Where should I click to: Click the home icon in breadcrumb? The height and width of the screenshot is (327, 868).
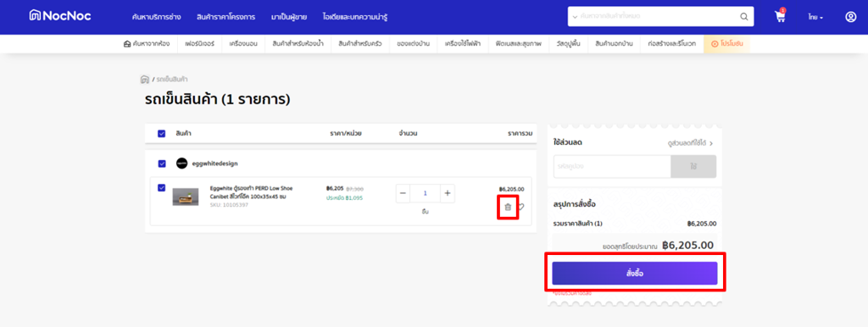click(x=144, y=79)
